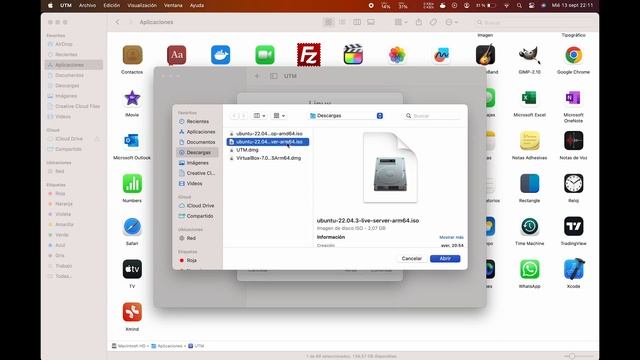Launch Safari from Applications window

(132, 227)
